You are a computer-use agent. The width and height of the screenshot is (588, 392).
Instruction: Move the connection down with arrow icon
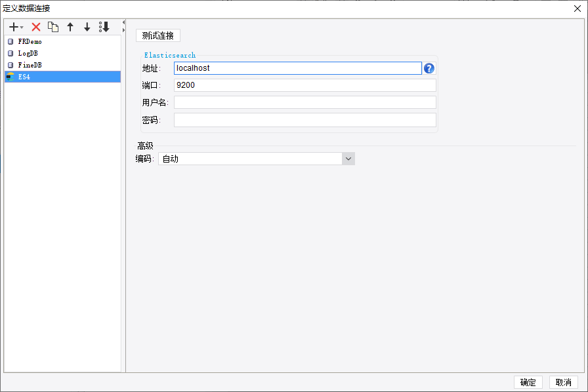[87, 27]
